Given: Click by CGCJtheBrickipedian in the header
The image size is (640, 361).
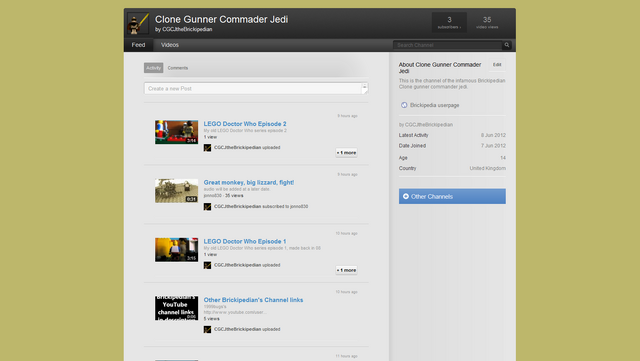Looking at the screenshot, I should point(184,29).
